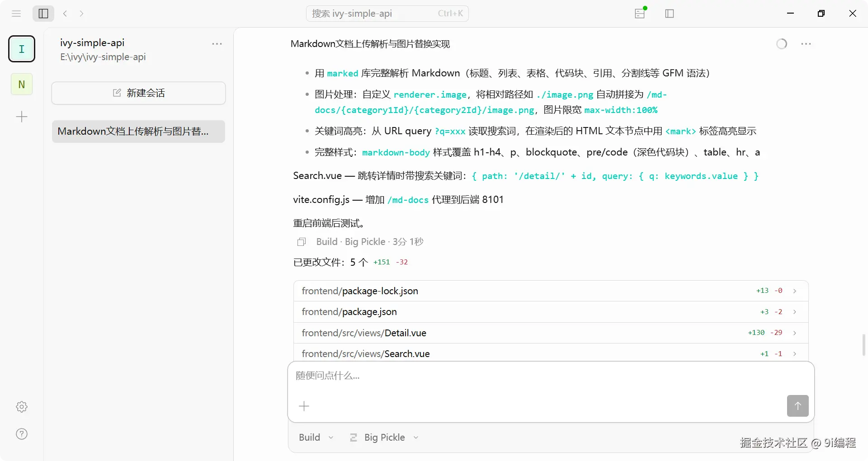
Task: Click the loading spinner indicator in header
Action: click(x=782, y=44)
